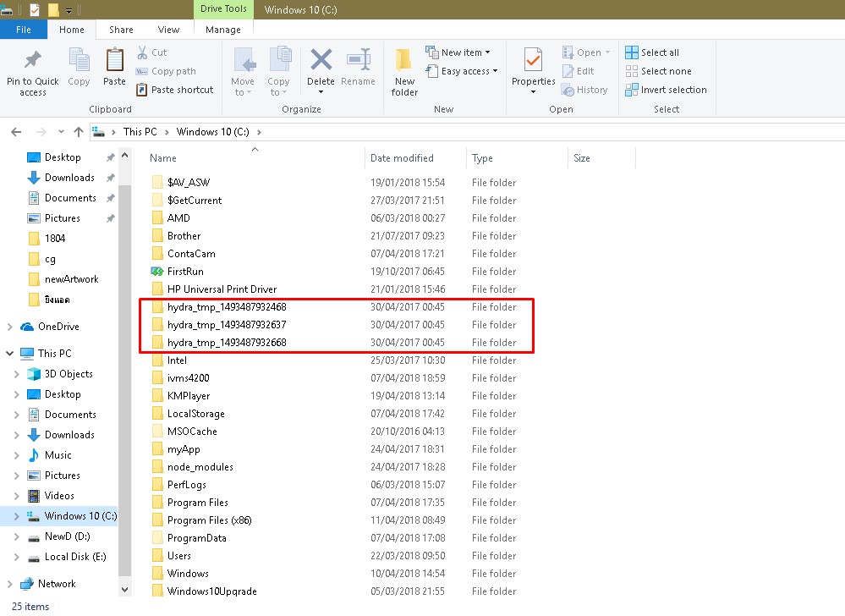Viewport: 845px width, 616px height.
Task: Sort by the Size column header
Action: pos(601,158)
